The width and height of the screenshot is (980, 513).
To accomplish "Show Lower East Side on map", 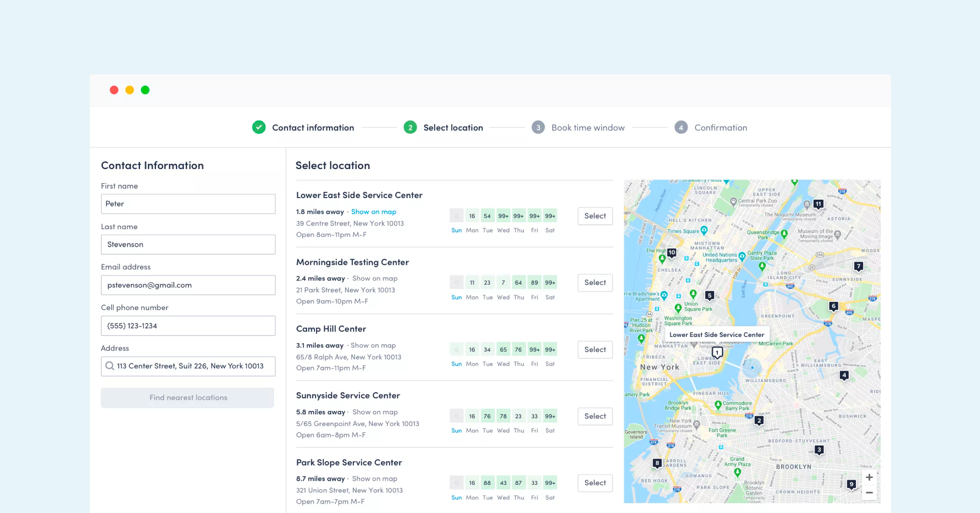I will coord(374,212).
